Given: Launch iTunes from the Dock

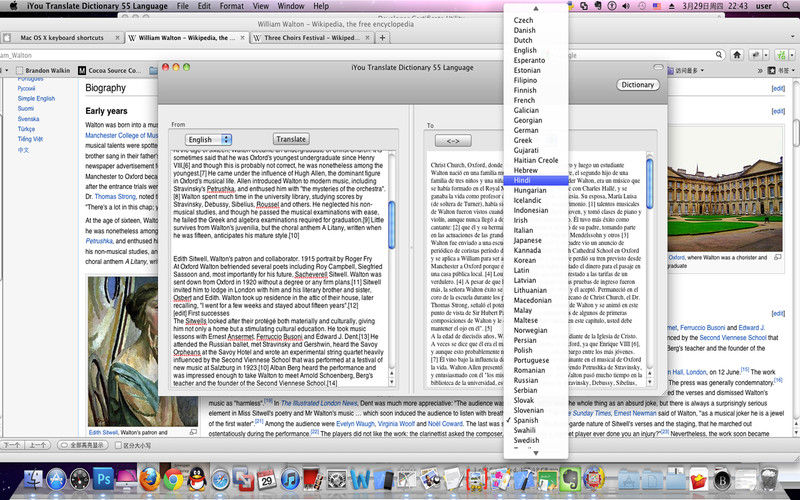Looking at the screenshot, I should pyautogui.click(x=290, y=480).
